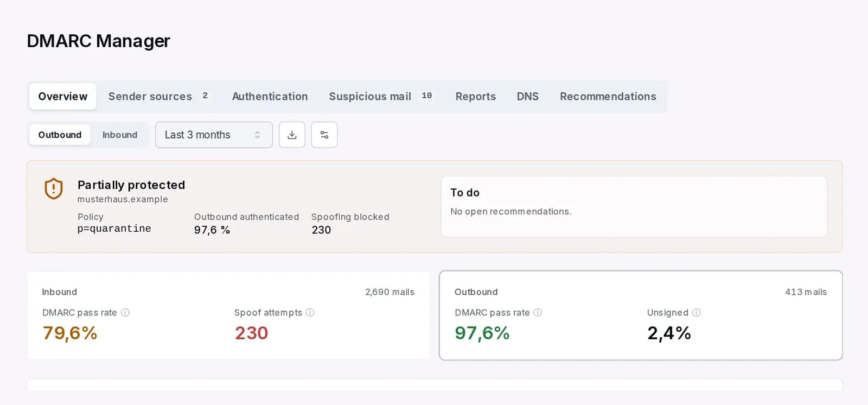Switch to the Reports tab
Screen dimensions: 868x405
click(476, 97)
